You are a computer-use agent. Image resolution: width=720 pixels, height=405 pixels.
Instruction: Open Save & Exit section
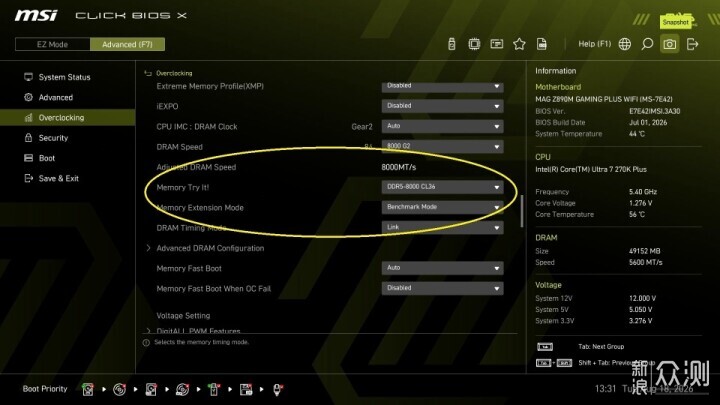58,178
